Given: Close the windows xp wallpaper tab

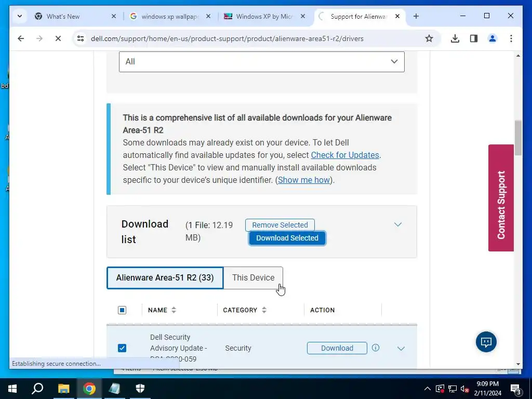Looking at the screenshot, I should [208, 16].
